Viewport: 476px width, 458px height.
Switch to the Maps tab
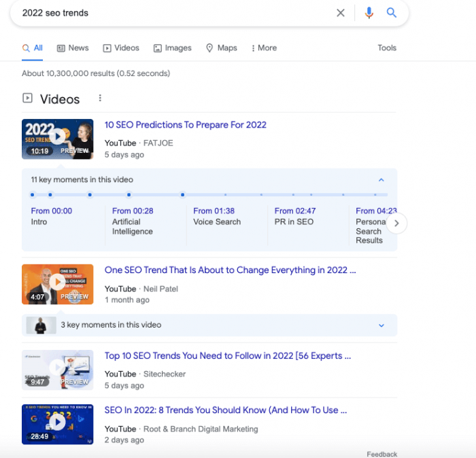(x=222, y=48)
